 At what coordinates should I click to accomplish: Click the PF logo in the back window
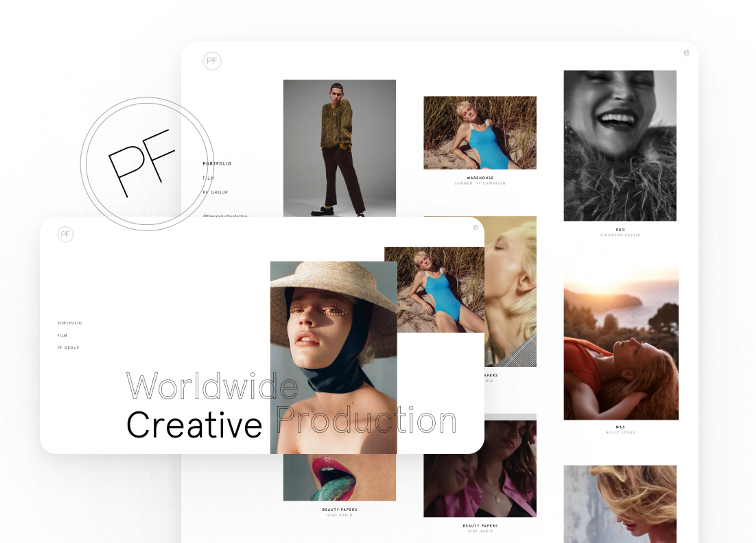tap(212, 61)
